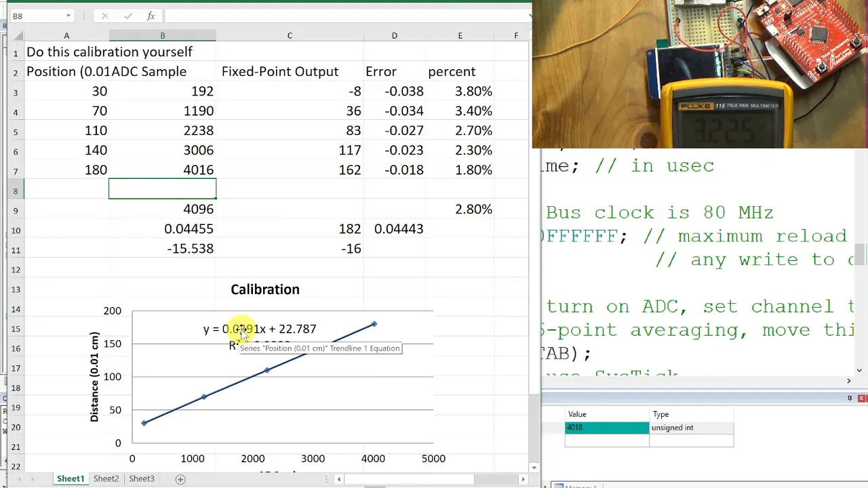Click the Type column header in watch pane
The height and width of the screenshot is (488, 868).
[x=691, y=414]
